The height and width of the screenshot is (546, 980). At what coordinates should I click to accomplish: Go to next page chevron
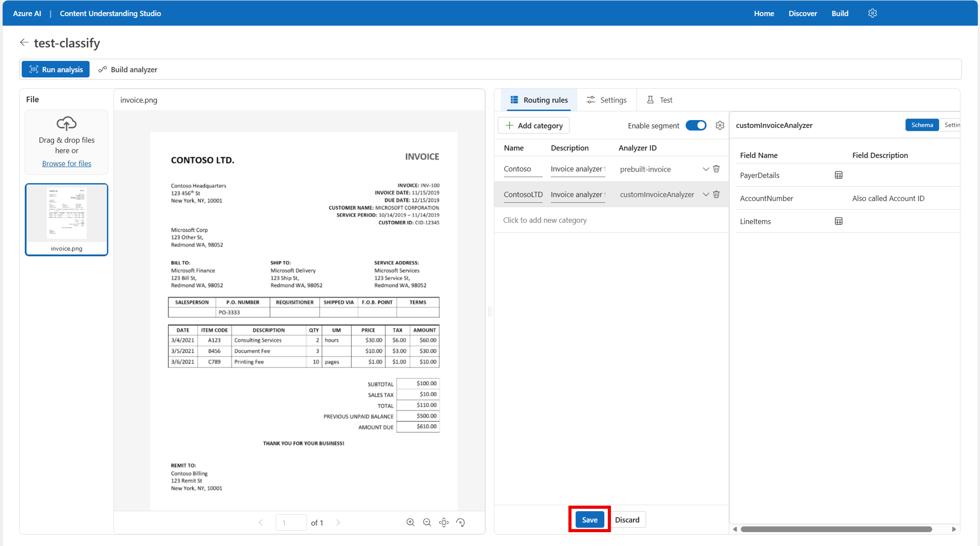coord(338,522)
